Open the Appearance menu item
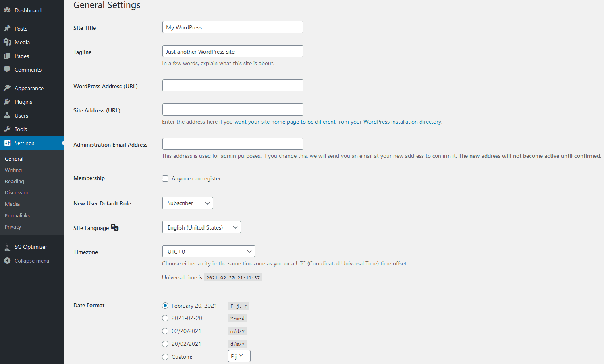 32,88
